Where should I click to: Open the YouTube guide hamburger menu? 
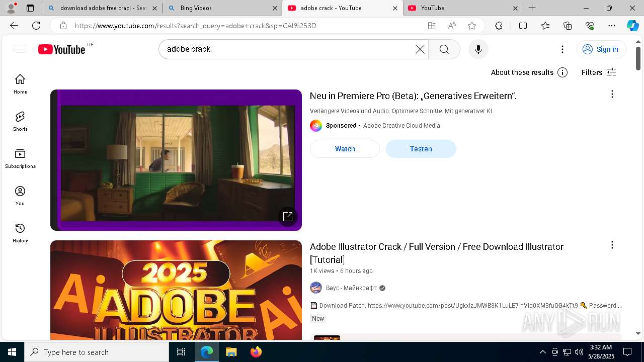[x=20, y=49]
